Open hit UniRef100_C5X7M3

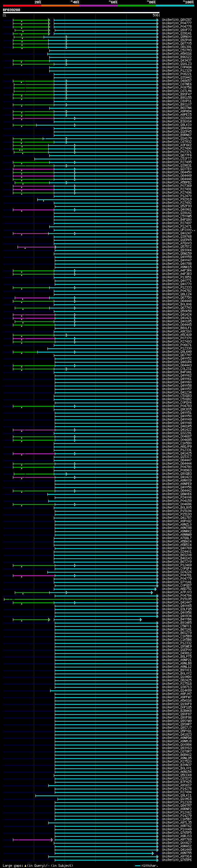click(177, 50)
